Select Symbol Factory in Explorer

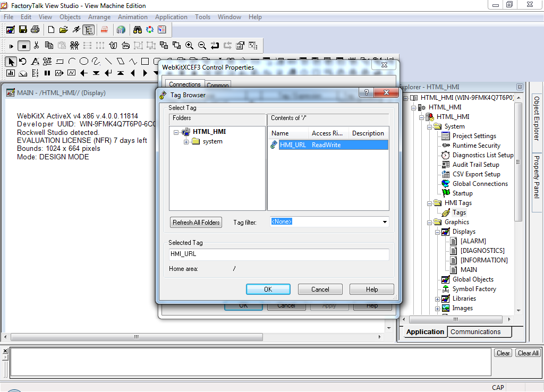[x=474, y=289]
